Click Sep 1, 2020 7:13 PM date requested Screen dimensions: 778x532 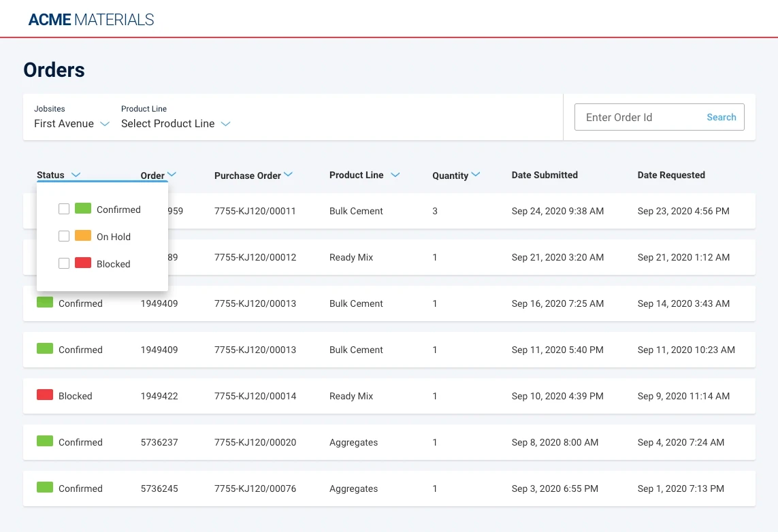[x=681, y=488]
